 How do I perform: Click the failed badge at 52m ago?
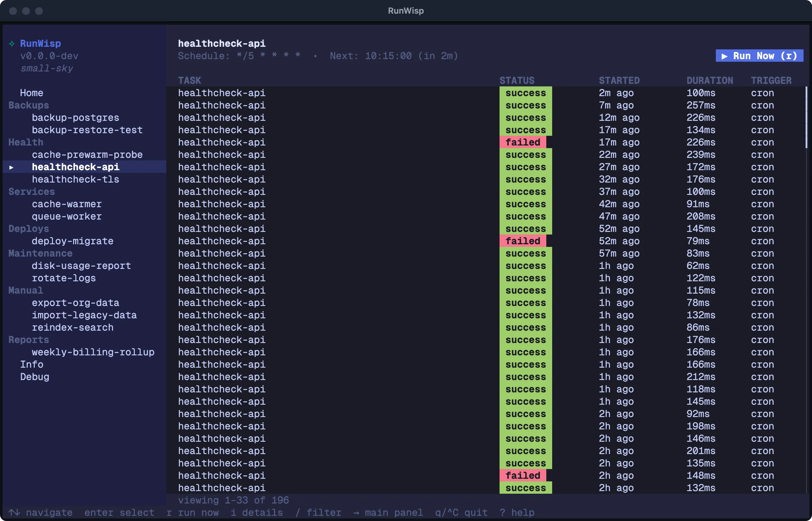point(523,241)
